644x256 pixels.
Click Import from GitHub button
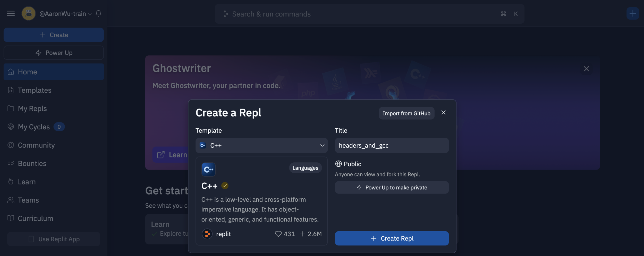tap(406, 113)
